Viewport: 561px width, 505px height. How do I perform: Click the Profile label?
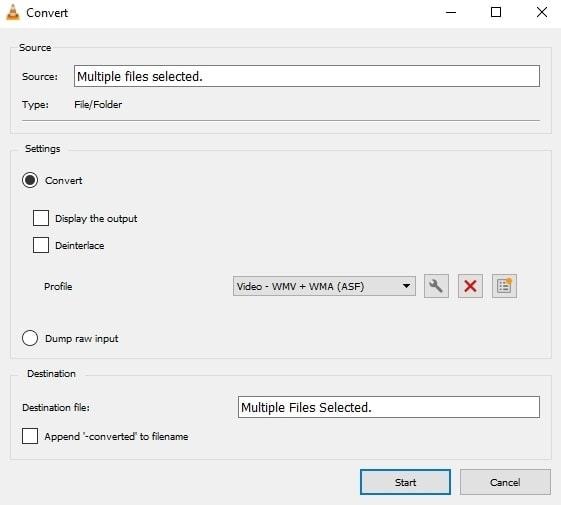point(58,286)
